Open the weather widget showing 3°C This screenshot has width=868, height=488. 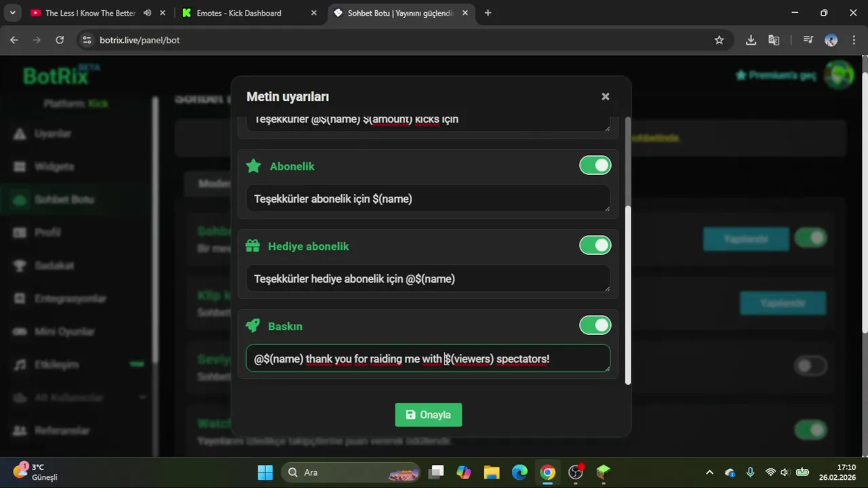click(35, 472)
